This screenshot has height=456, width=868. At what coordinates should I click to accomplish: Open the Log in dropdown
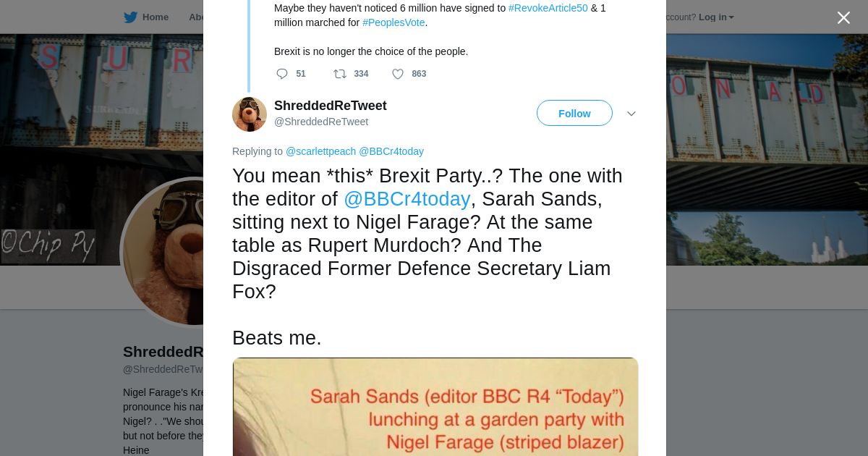715,17
